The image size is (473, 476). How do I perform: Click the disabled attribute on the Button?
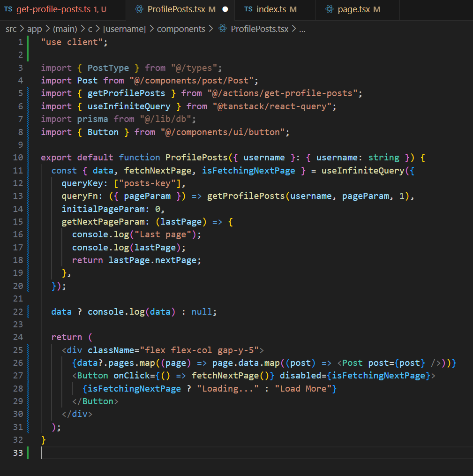coord(300,376)
